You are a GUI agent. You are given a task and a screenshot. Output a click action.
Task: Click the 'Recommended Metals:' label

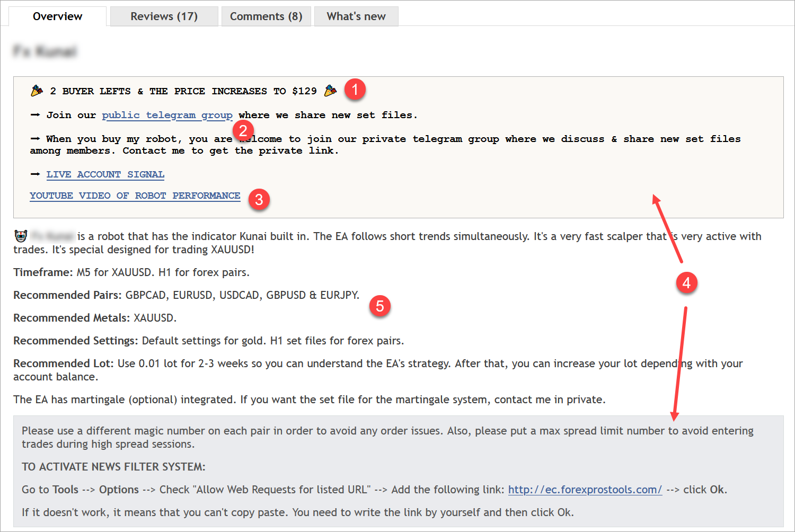pos(72,318)
